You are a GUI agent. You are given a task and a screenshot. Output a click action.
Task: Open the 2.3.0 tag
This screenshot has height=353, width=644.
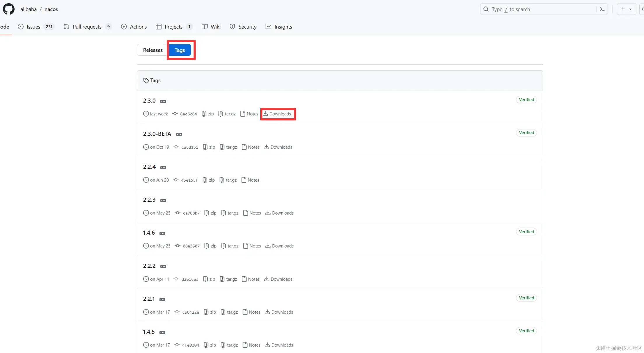click(x=149, y=101)
